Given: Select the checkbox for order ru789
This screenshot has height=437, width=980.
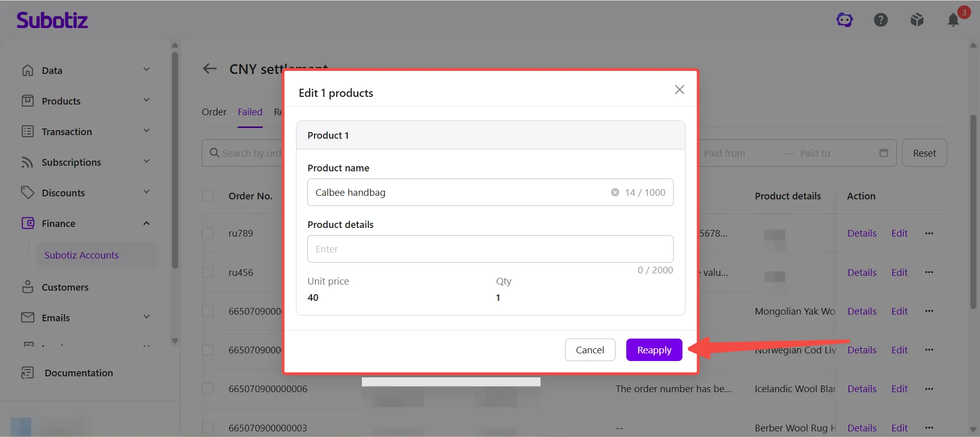Looking at the screenshot, I should tap(208, 233).
